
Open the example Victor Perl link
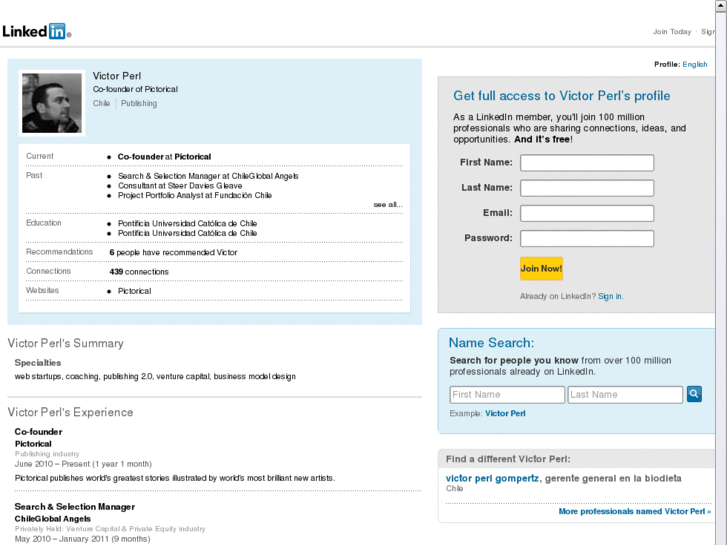(x=505, y=413)
